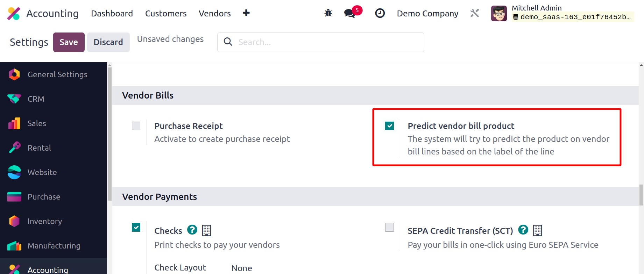The image size is (644, 274).
Task: Open the messages conversation icon
Action: click(349, 13)
